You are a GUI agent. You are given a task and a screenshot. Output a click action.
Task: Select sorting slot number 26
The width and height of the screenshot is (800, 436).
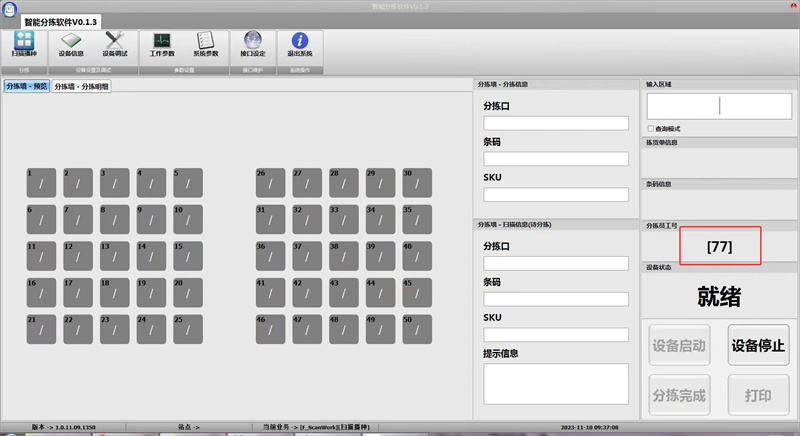pos(270,183)
